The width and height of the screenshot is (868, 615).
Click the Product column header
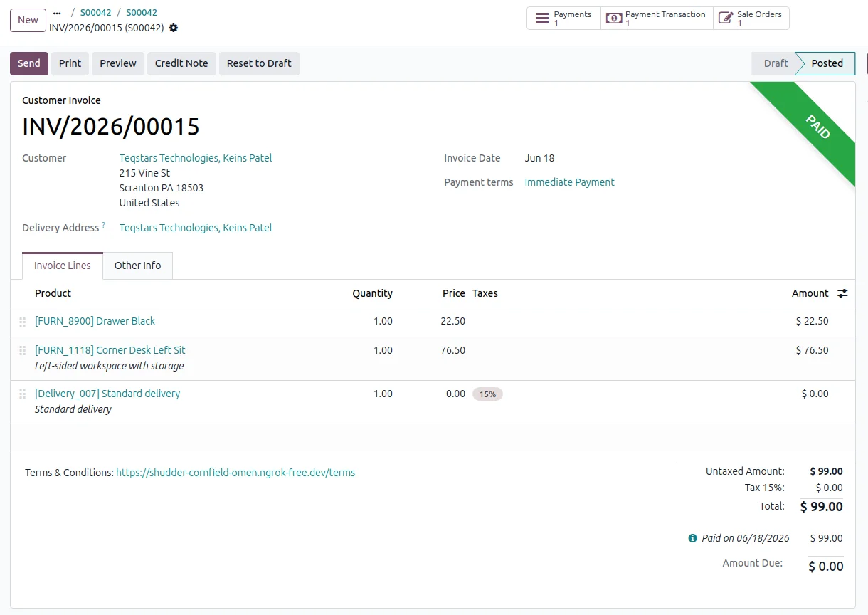[x=53, y=293]
